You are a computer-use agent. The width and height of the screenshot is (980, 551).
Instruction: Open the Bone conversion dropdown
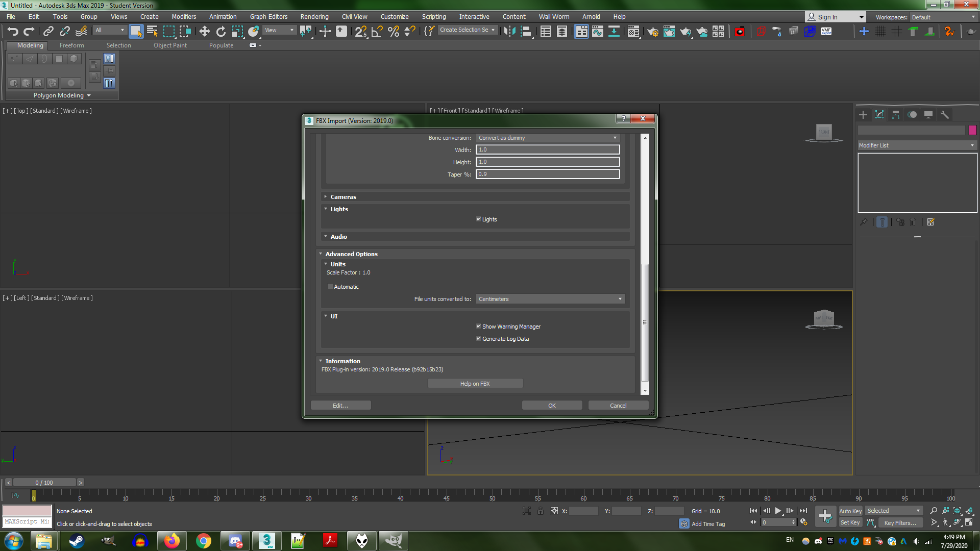[548, 138]
